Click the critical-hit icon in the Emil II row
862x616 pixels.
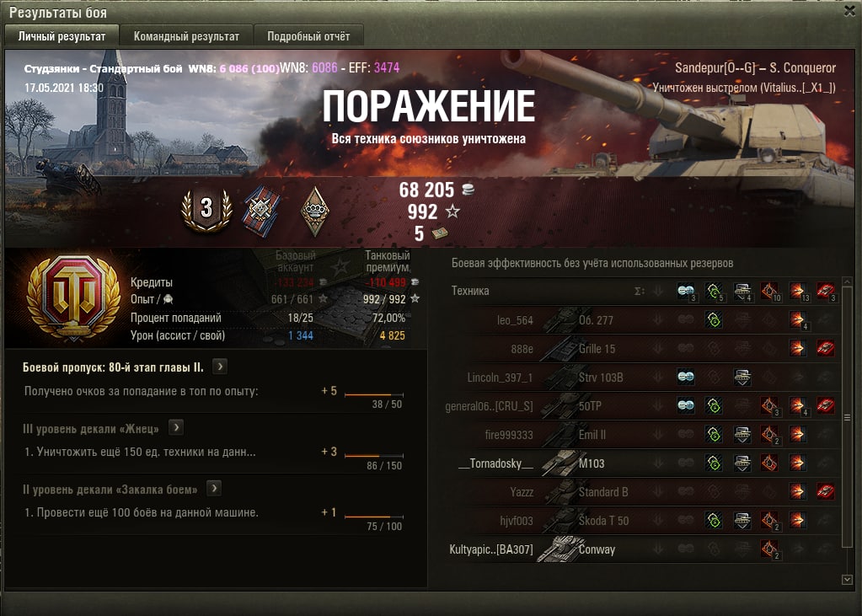coord(714,435)
